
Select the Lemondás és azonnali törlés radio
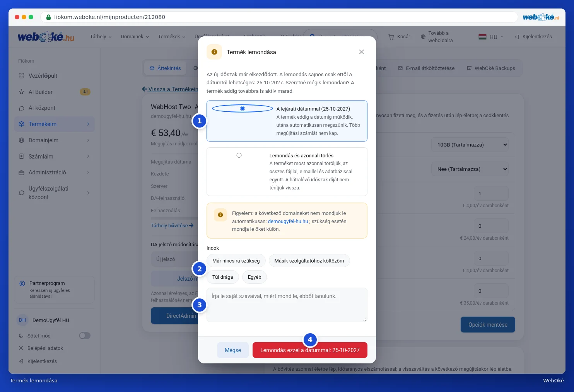tap(239, 155)
